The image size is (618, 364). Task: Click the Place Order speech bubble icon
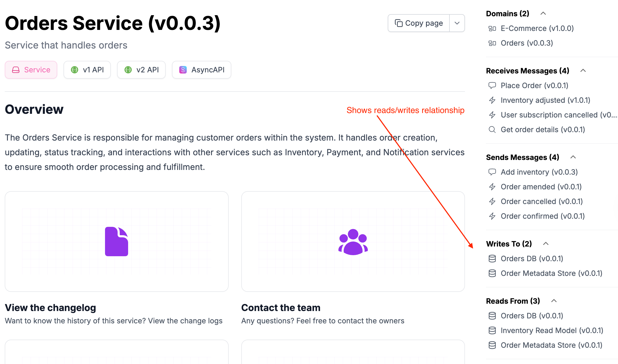click(x=492, y=85)
